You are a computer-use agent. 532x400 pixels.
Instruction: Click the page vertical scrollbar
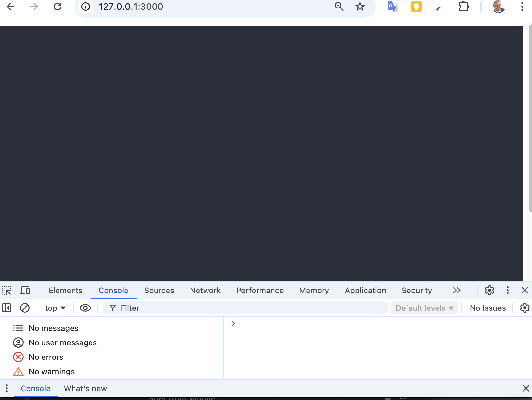(x=530, y=118)
